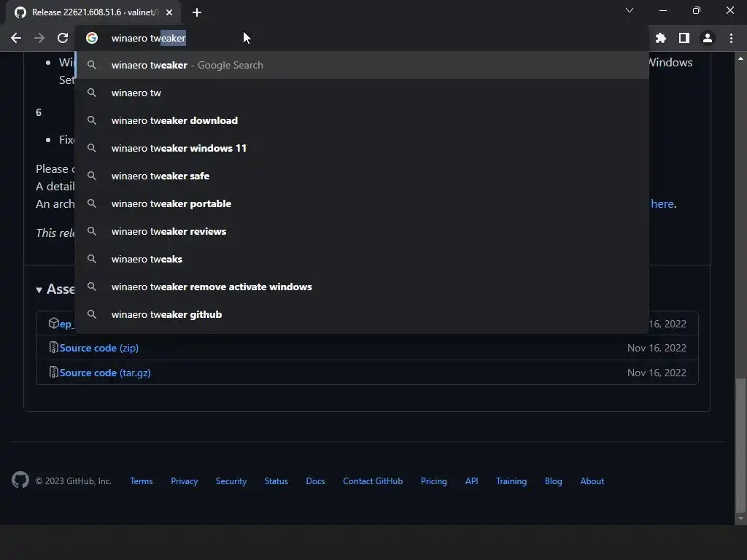
Task: Choose 'winaero tweaker - Google Search' suggestion
Action: click(362, 65)
